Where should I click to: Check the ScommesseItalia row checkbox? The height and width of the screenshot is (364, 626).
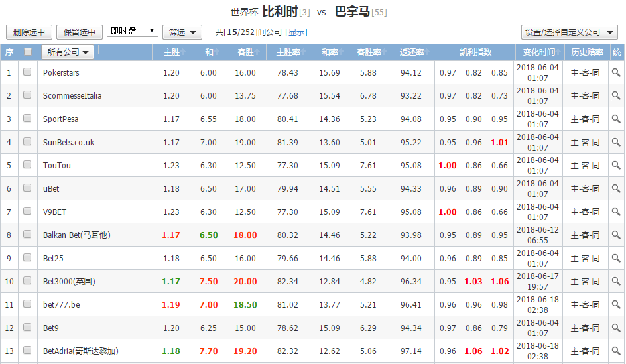[27, 95]
